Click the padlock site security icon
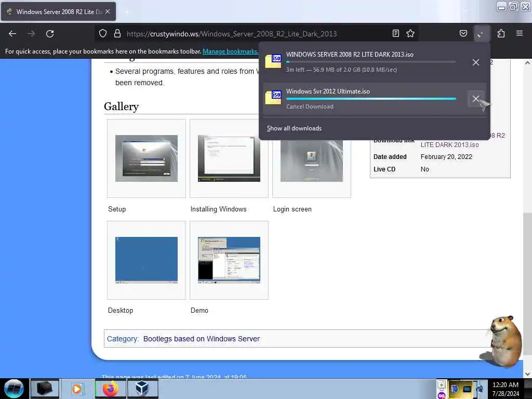The width and height of the screenshot is (532, 399). [x=117, y=33]
